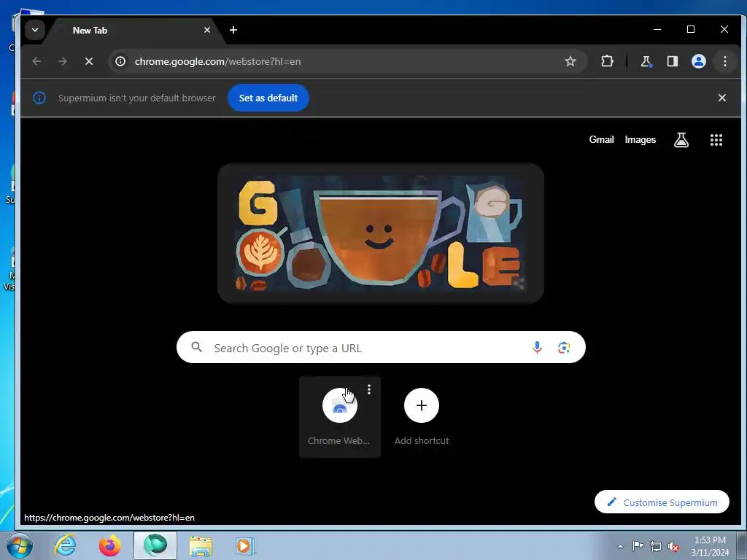Screen dimensions: 747x560
Task: Open the Images link
Action: pos(640,139)
